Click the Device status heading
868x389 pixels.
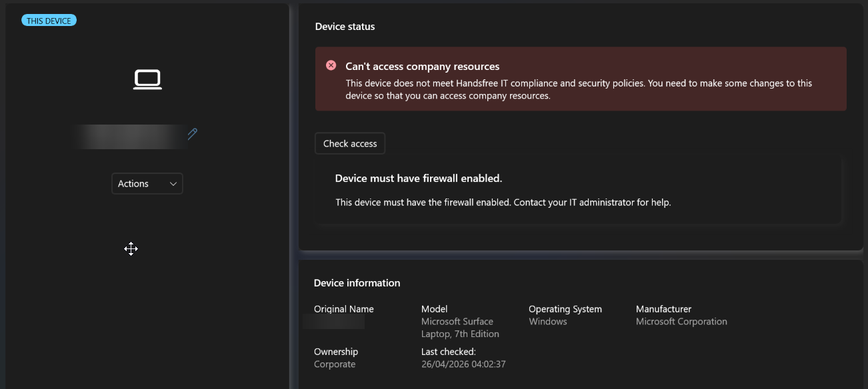(x=345, y=27)
